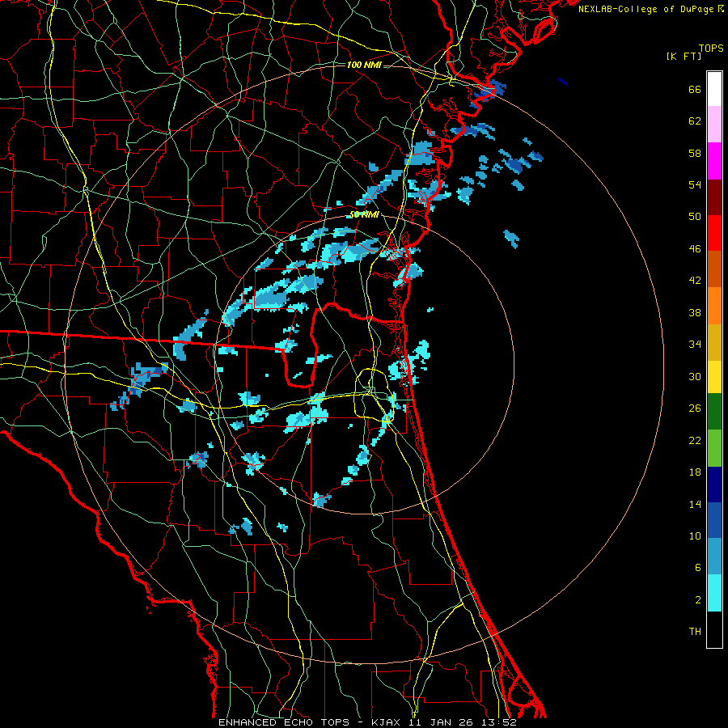Select the cyan legend swatch
The width and height of the screenshot is (728, 728).
714,593
